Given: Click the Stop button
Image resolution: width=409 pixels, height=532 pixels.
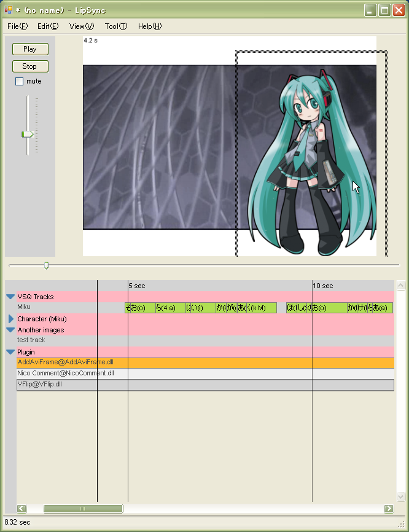Looking at the screenshot, I should 30,66.
